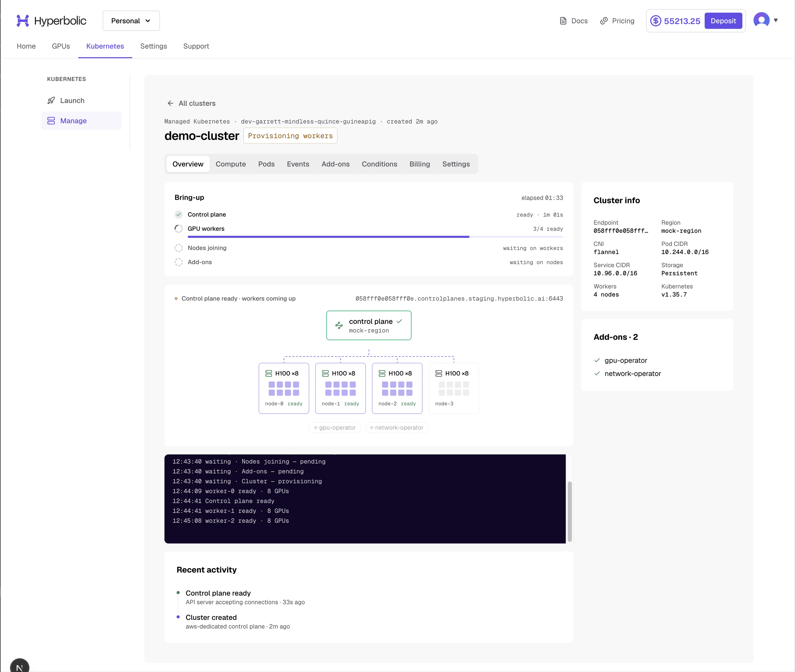Select the pending node-3 H100 card
This screenshot has width=795, height=672.
click(x=454, y=388)
